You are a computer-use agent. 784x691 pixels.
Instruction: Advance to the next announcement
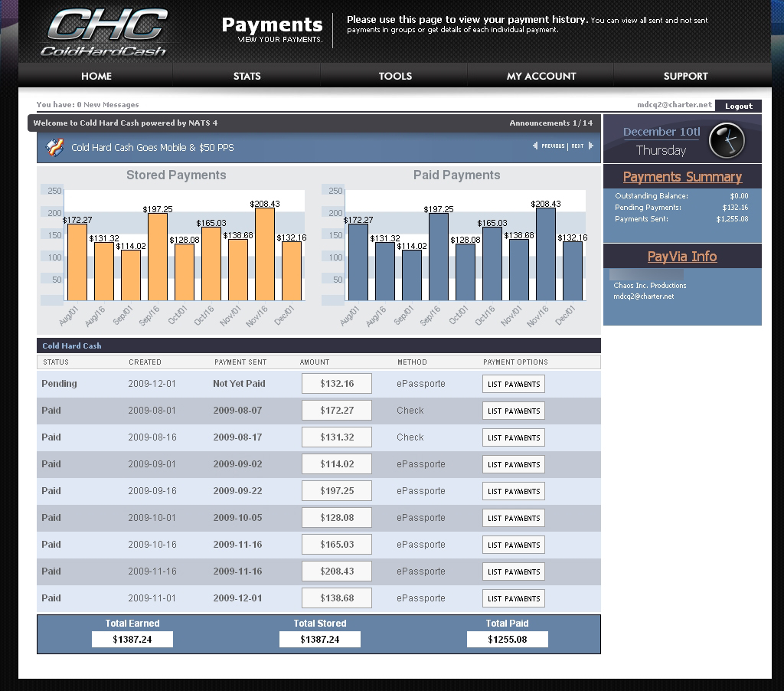[x=582, y=146]
